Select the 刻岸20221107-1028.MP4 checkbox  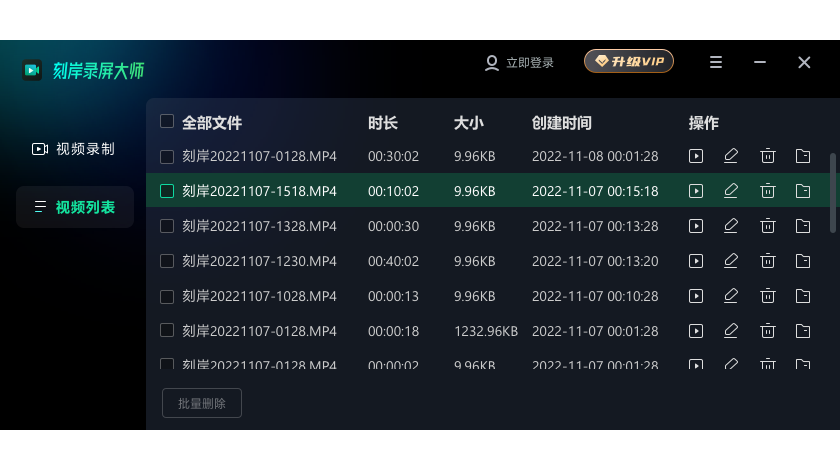point(167,296)
